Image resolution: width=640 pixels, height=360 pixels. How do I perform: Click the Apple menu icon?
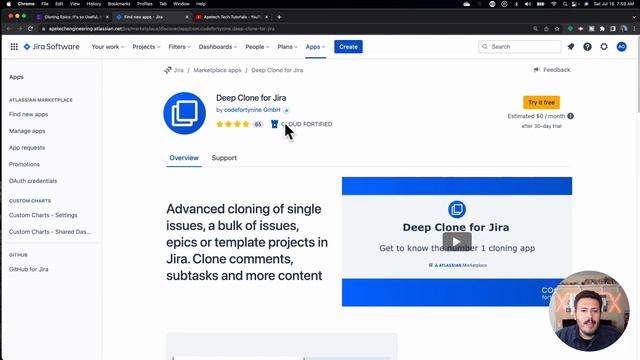point(9,4)
